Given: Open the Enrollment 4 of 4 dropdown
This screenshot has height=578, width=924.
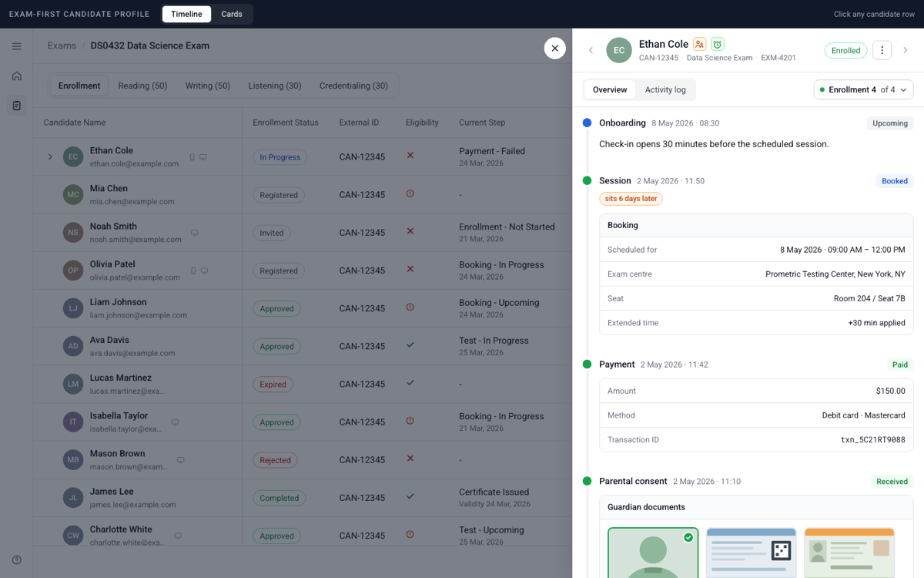Looking at the screenshot, I should [x=864, y=90].
